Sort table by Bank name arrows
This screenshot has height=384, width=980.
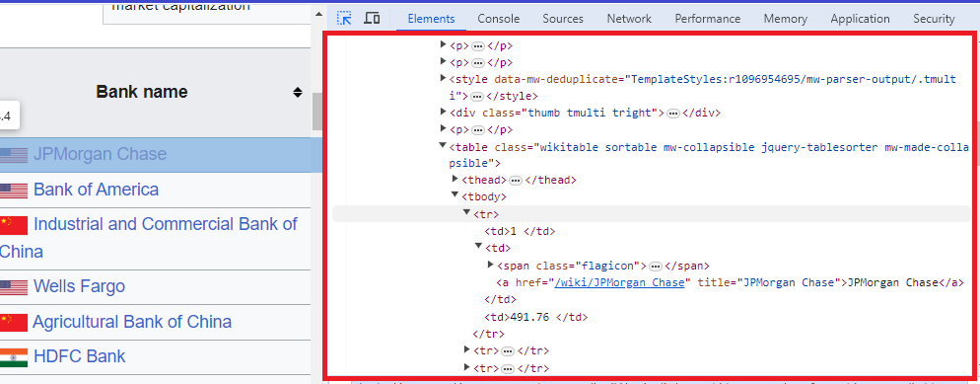[x=298, y=93]
